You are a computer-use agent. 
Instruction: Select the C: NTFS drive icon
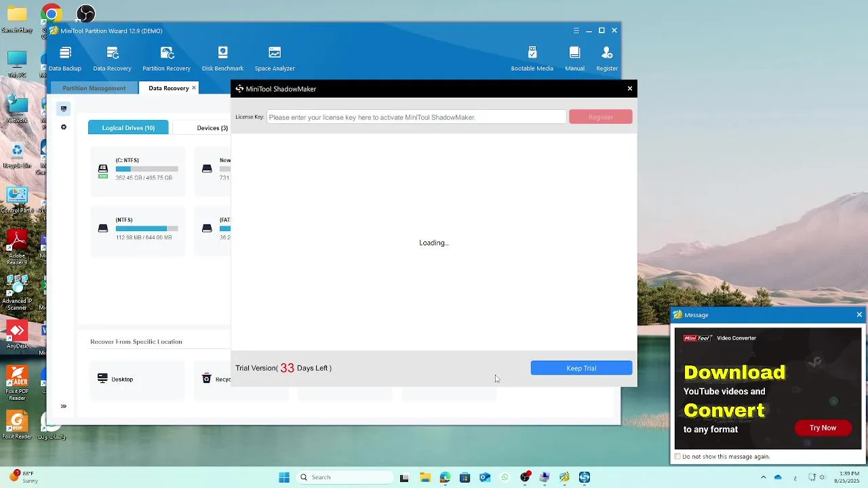point(103,169)
